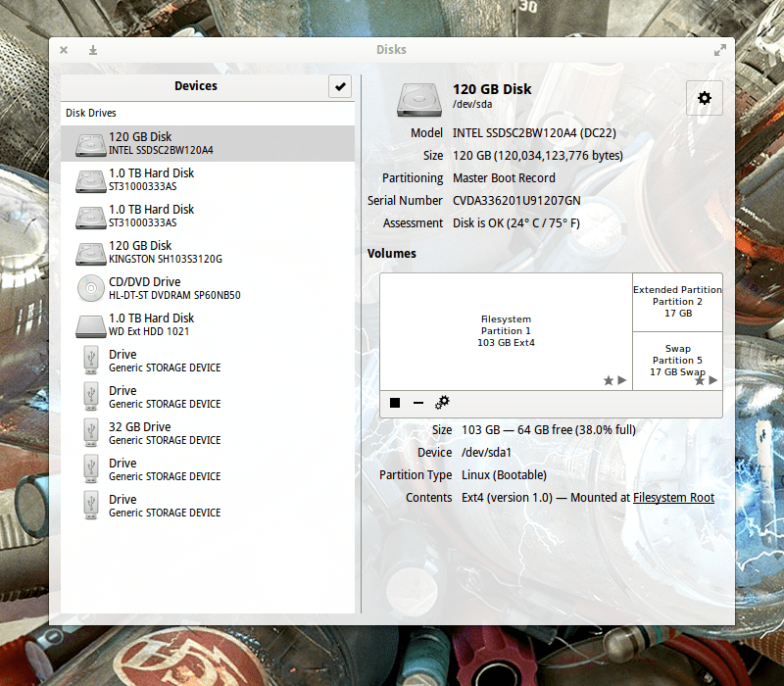Unmount the Partition 1 filesystem
Viewport: 784px width, 686px height.
tap(396, 402)
